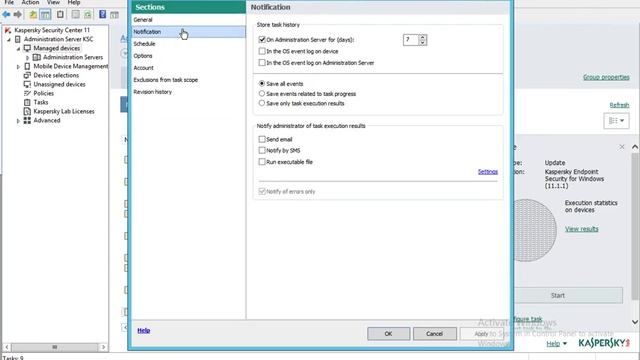Viewport: 640px width, 360px height.
Task: Open the Action menu
Action: (x=30, y=2)
